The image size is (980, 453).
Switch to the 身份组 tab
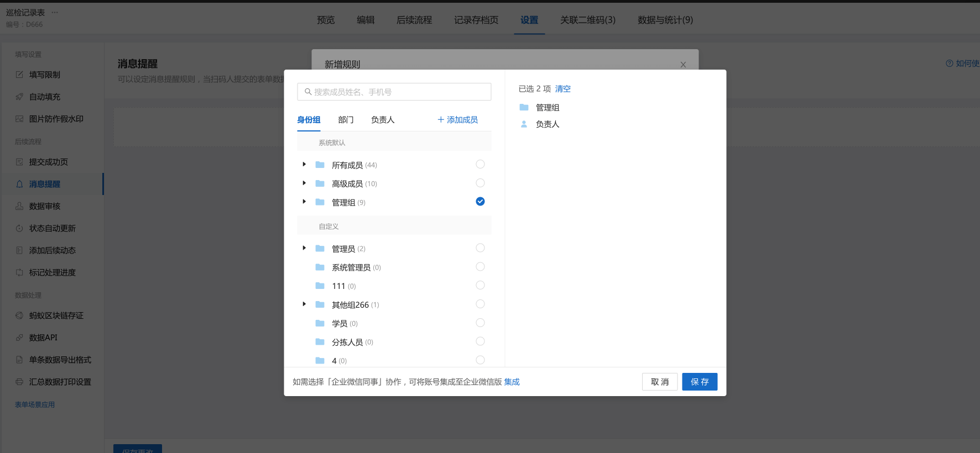[309, 120]
